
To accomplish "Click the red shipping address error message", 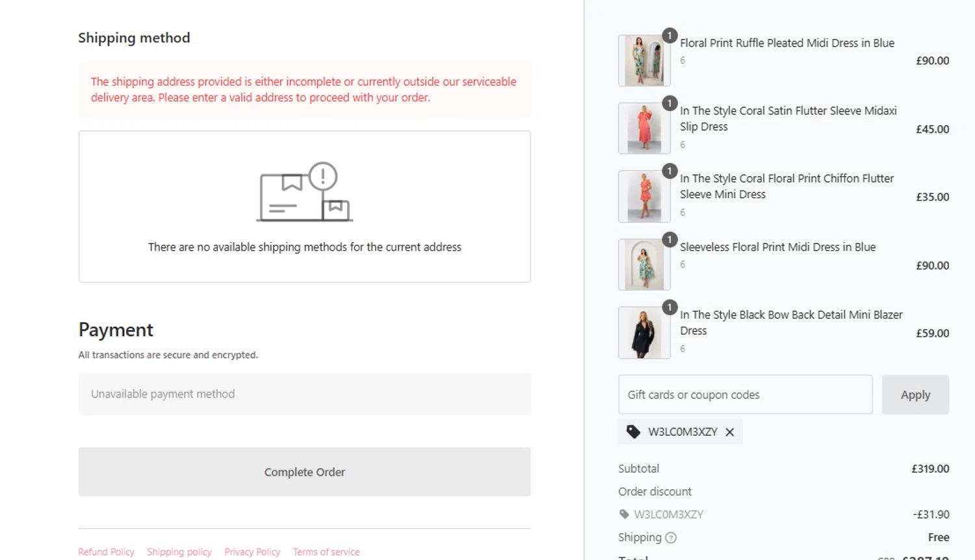I will point(304,90).
